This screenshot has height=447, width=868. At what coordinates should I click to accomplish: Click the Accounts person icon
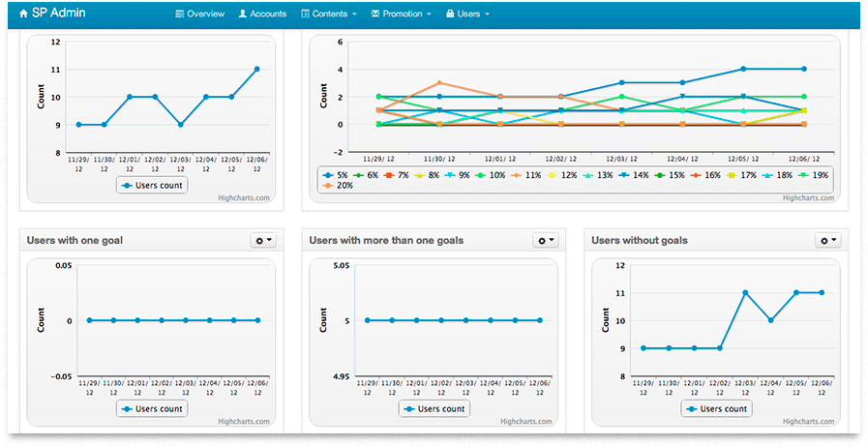pyautogui.click(x=242, y=15)
